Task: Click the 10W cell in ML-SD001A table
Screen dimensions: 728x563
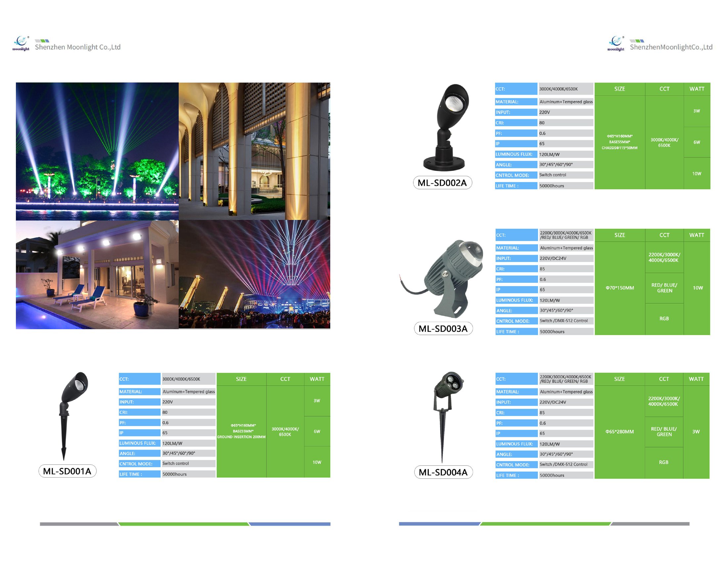Action: click(317, 462)
